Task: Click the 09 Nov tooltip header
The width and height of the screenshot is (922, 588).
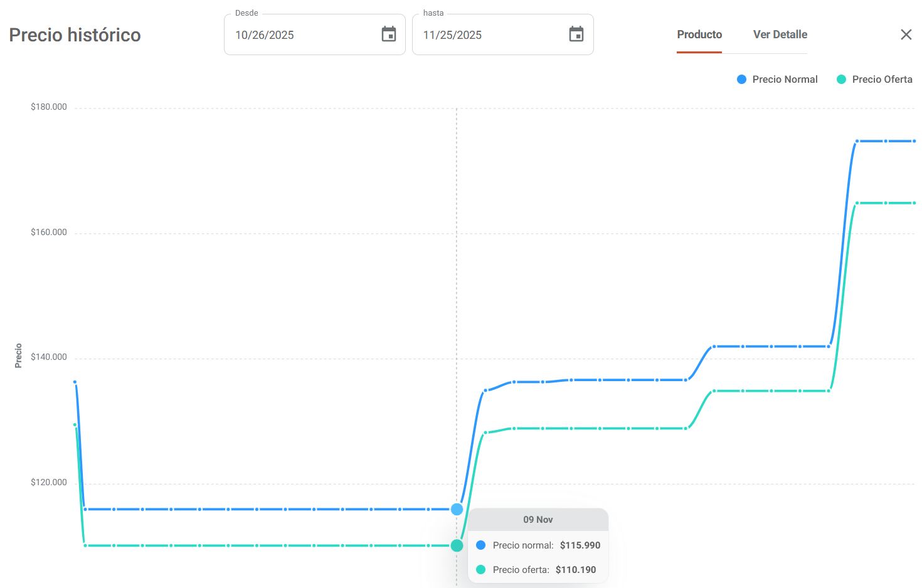Action: point(538,520)
